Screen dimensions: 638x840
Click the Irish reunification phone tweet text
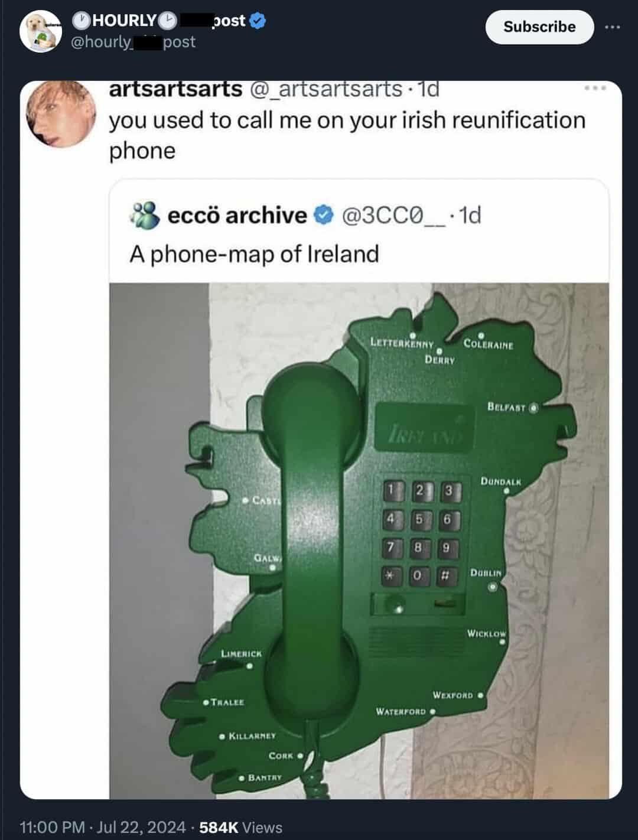coord(347,135)
